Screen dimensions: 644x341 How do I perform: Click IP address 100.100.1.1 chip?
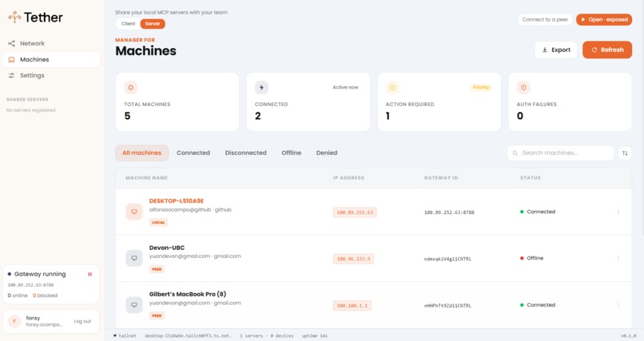(352, 306)
